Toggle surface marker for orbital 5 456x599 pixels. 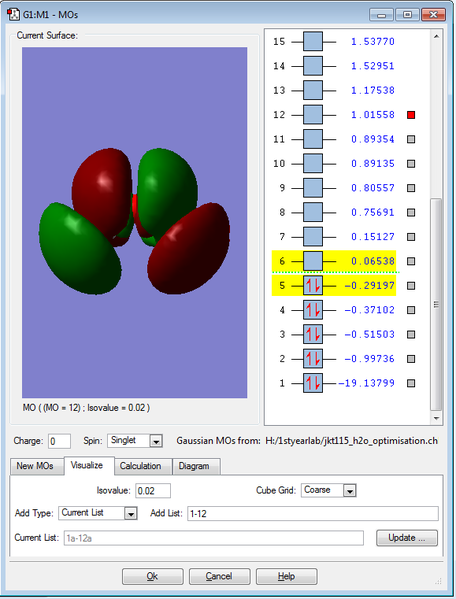click(411, 285)
